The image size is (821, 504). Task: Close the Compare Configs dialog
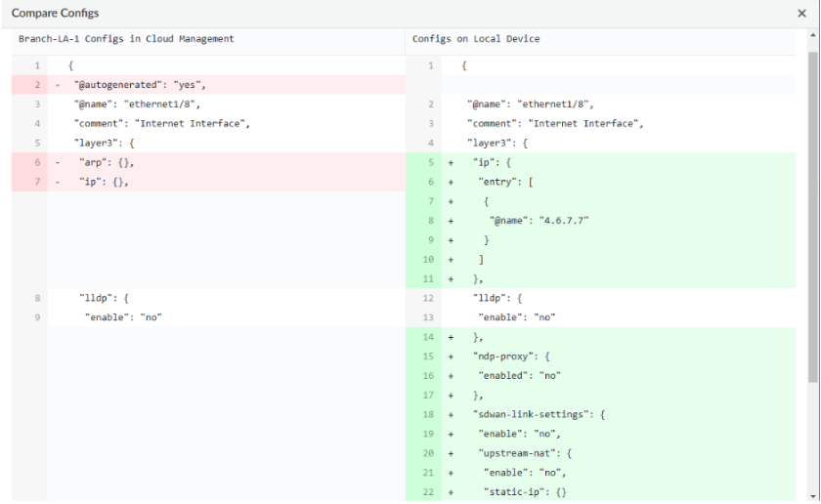point(802,14)
